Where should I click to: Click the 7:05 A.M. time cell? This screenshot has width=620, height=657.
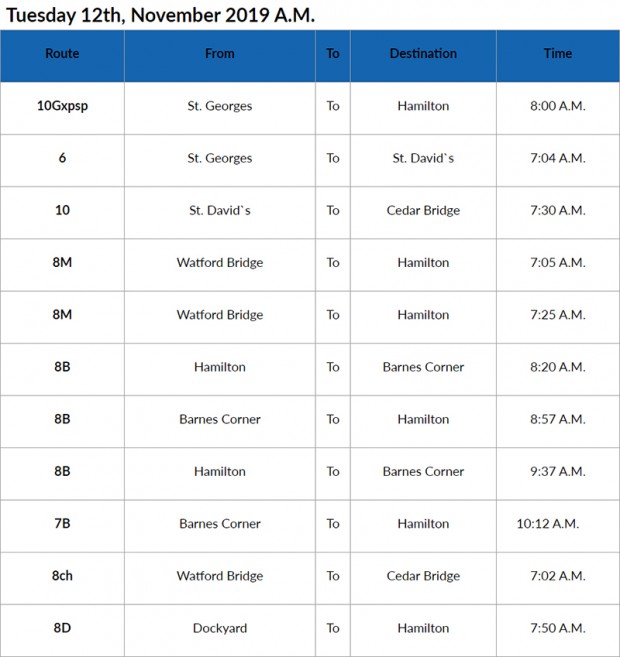558,263
